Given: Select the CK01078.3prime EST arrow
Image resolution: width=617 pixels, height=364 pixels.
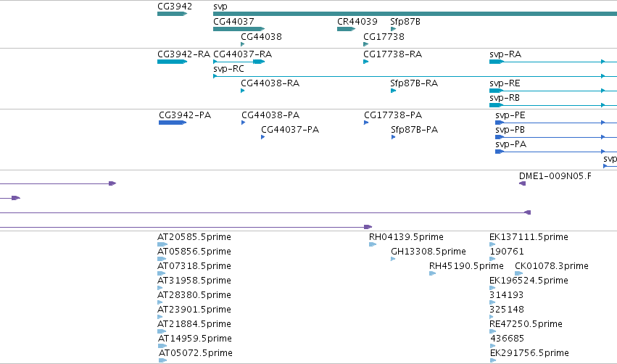Looking at the screenshot, I should pos(518,273).
